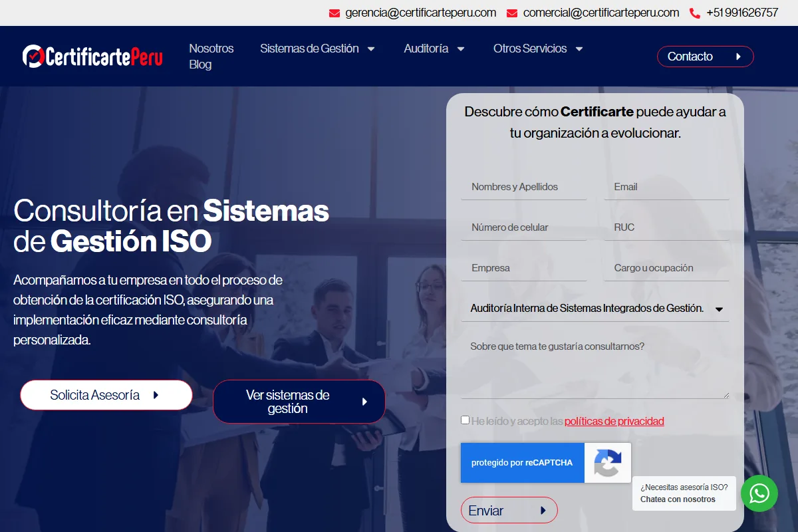The width and height of the screenshot is (798, 532).
Task: Open the políticas de privacidad link
Action: coord(614,421)
